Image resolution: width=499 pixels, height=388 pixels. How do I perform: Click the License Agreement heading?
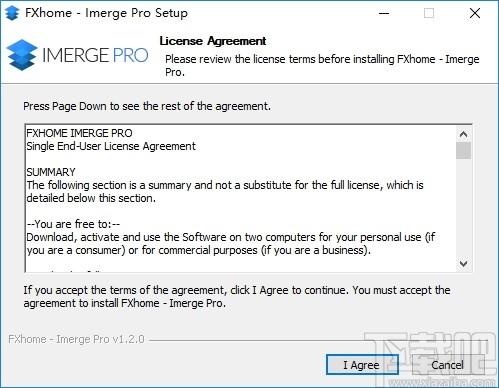(213, 41)
